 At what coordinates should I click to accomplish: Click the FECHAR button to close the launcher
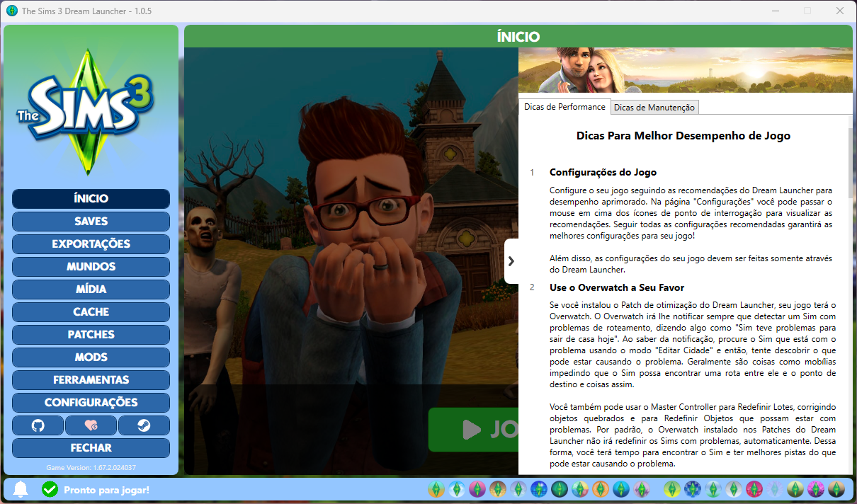pyautogui.click(x=91, y=448)
